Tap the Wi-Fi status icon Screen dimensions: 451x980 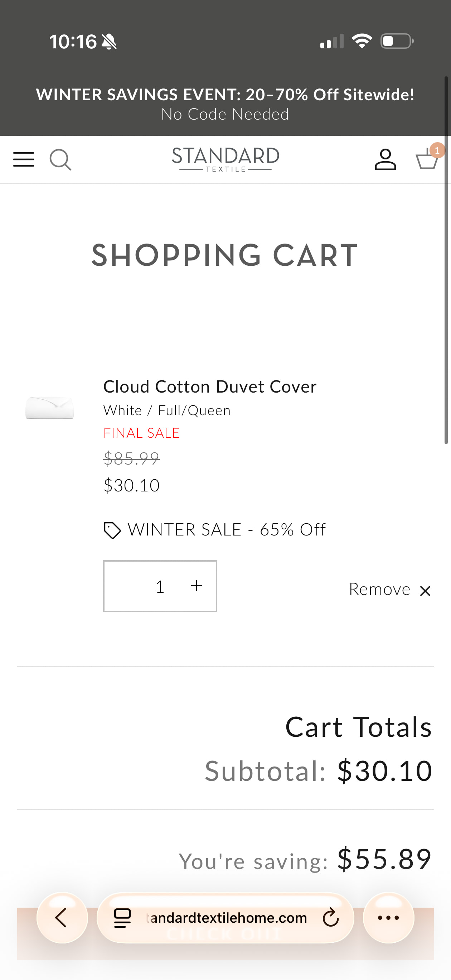[362, 41]
